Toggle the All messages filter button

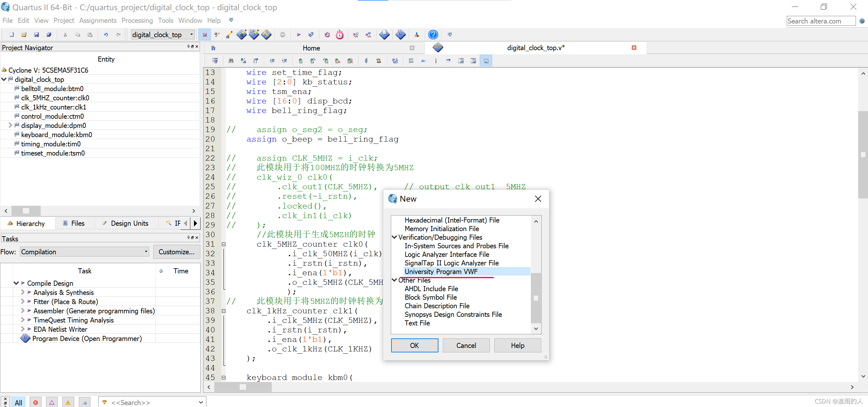pyautogui.click(x=18, y=402)
